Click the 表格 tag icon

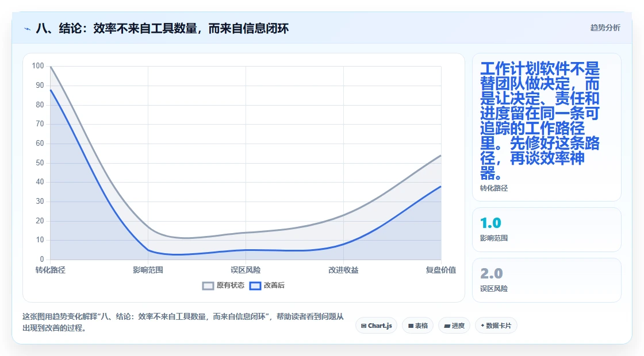coord(411,326)
